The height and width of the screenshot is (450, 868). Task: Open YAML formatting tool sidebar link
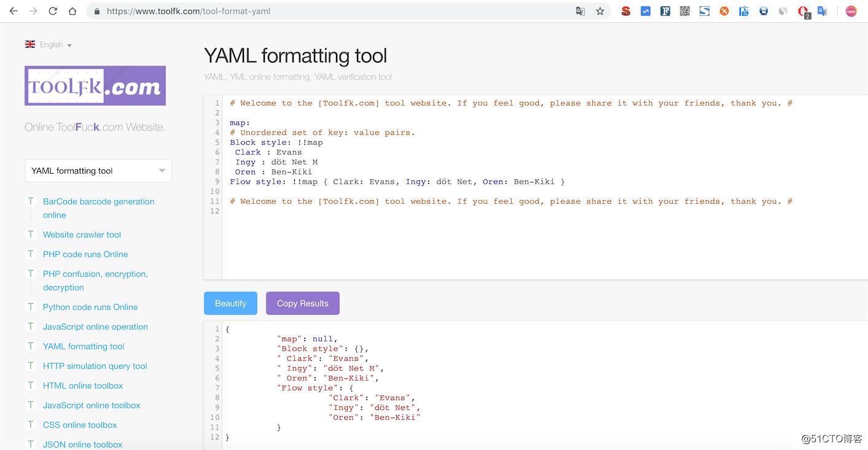pyautogui.click(x=84, y=346)
